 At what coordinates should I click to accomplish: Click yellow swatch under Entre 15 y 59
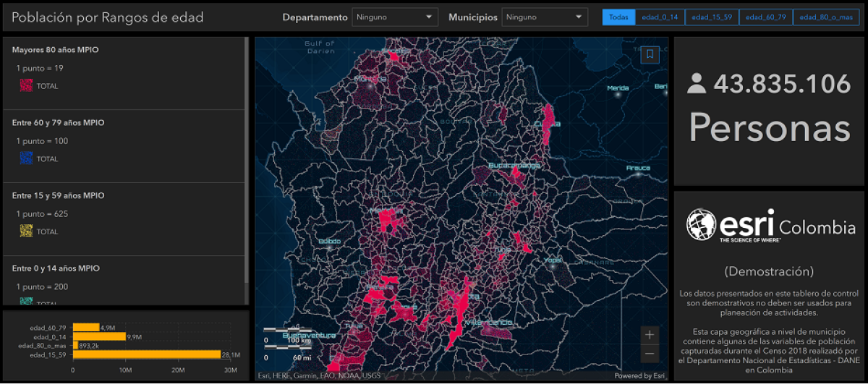[27, 231]
